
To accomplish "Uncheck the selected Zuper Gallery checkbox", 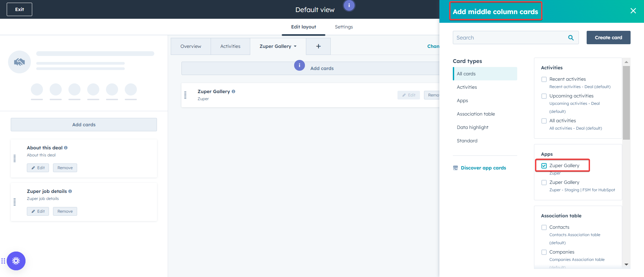I will point(544,166).
